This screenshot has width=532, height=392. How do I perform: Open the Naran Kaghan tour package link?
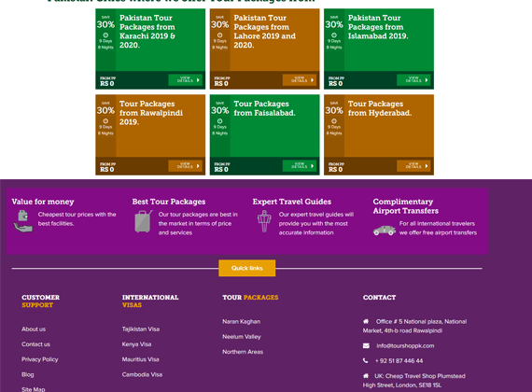click(241, 321)
